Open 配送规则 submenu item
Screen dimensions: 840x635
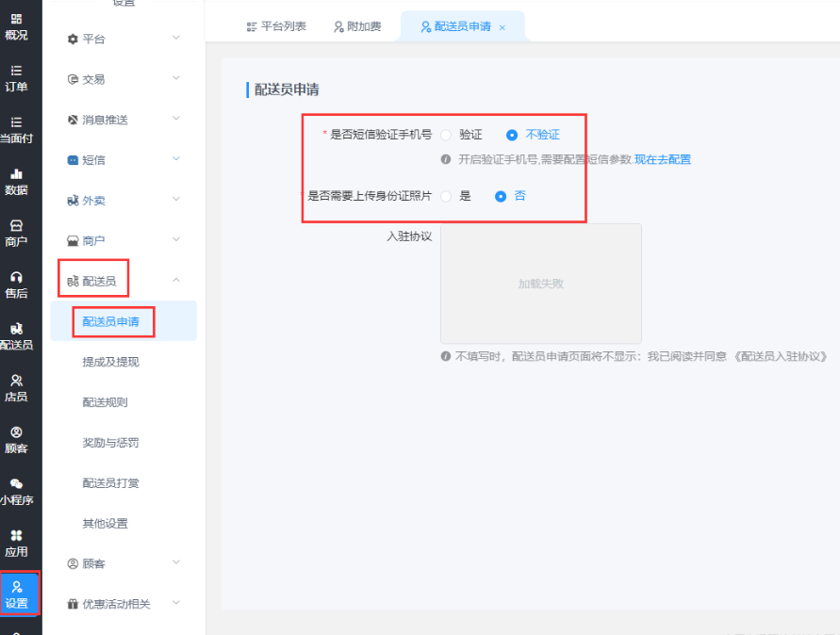coord(105,402)
